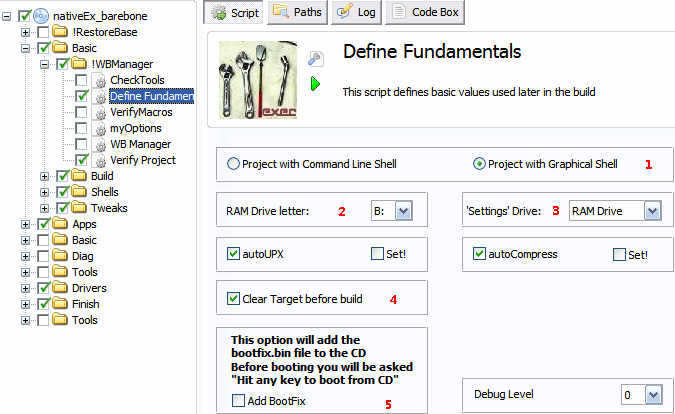Click the Build folder icon
Viewport: 675px width, 414px height.
(x=79, y=176)
